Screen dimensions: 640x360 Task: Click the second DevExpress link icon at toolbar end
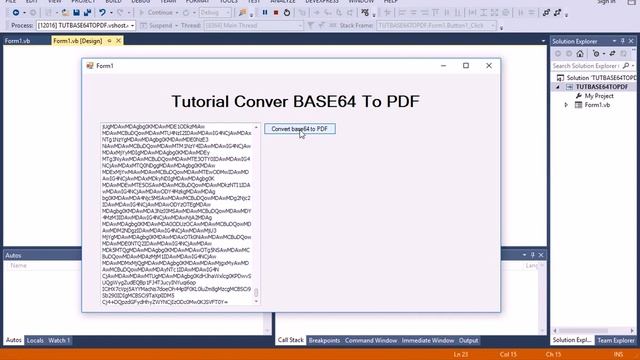coord(558,13)
